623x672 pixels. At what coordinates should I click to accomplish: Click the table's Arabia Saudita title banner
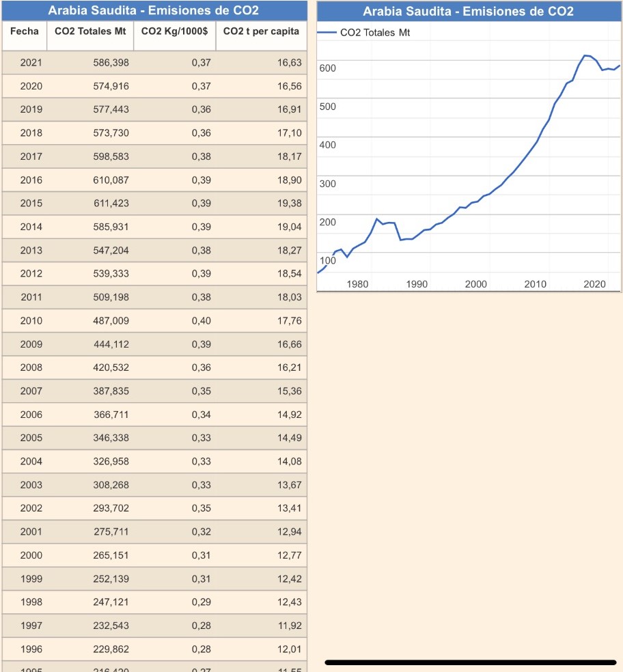154,11
